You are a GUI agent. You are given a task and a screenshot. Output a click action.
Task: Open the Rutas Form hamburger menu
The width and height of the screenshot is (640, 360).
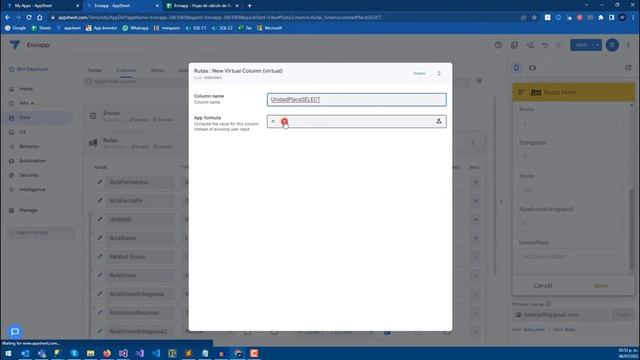[521, 92]
